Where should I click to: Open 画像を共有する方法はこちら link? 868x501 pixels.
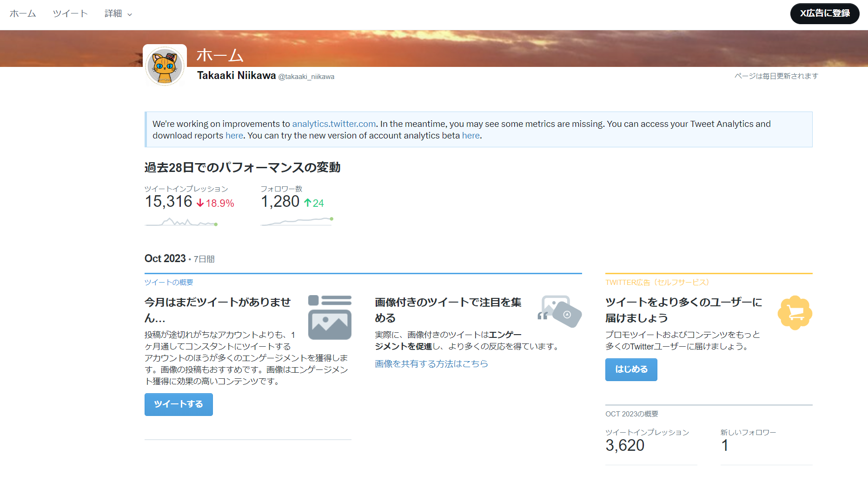pos(431,364)
